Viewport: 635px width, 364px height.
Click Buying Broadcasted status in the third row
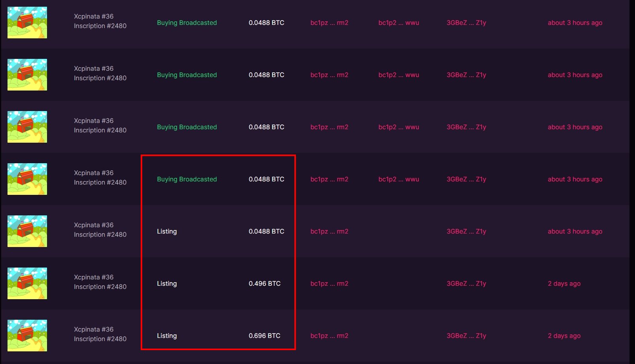click(x=187, y=127)
